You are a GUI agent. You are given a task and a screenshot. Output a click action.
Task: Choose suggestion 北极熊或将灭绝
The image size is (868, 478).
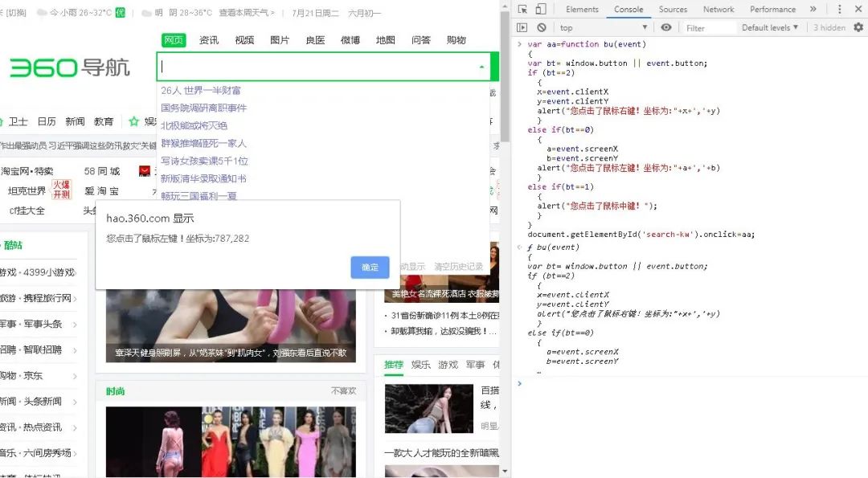click(x=194, y=125)
